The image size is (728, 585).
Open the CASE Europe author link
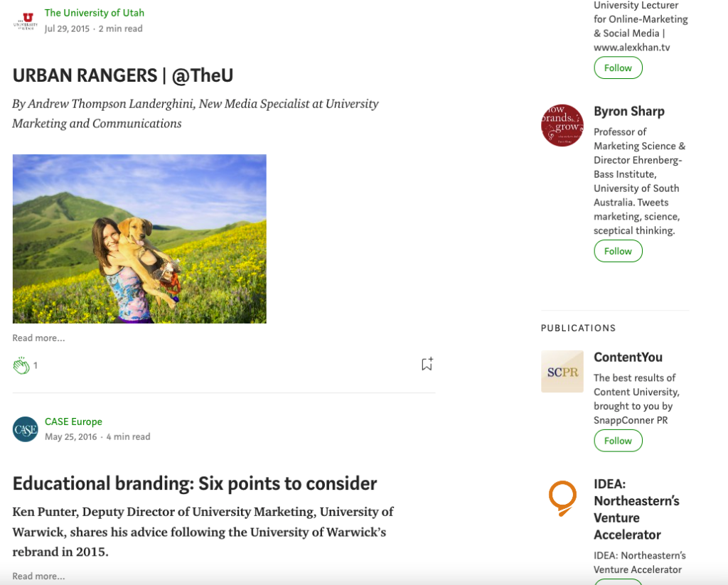(73, 421)
